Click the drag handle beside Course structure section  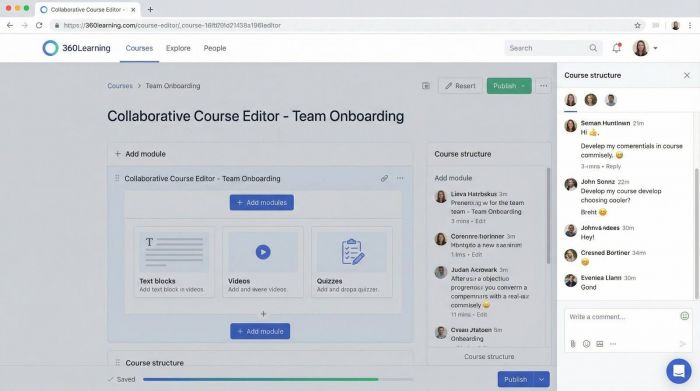118,362
